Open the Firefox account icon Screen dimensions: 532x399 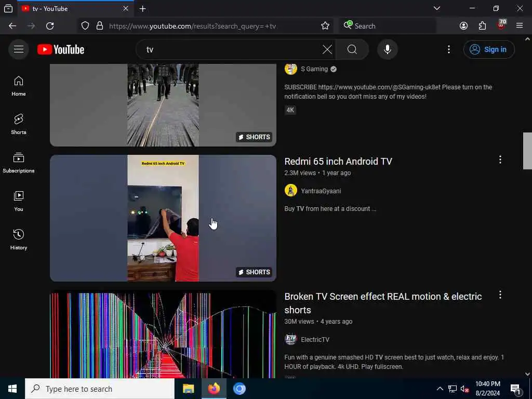point(463,26)
